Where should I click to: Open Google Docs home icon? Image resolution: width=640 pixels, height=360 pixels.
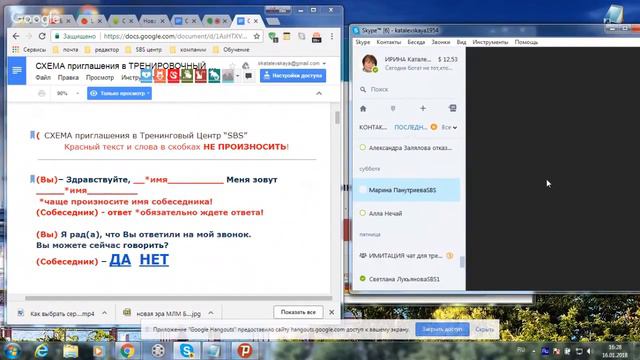(x=17, y=71)
